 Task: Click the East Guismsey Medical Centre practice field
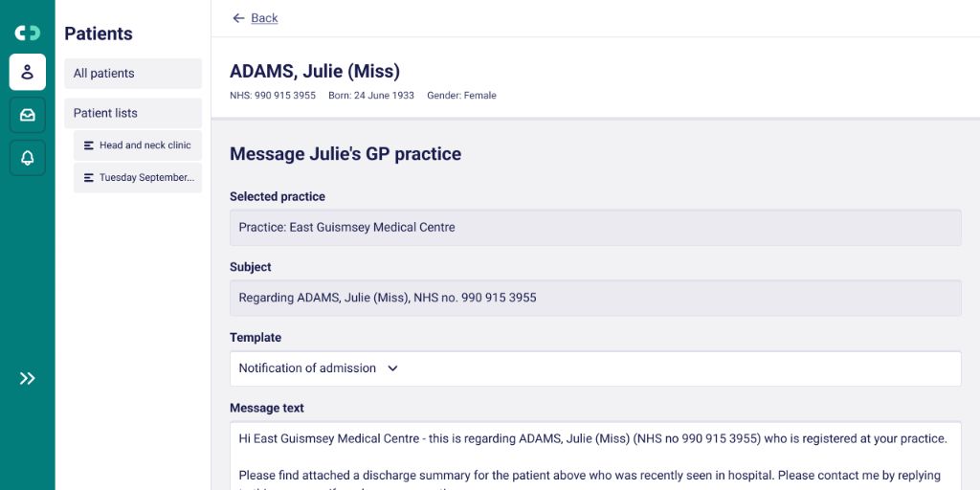(x=594, y=228)
